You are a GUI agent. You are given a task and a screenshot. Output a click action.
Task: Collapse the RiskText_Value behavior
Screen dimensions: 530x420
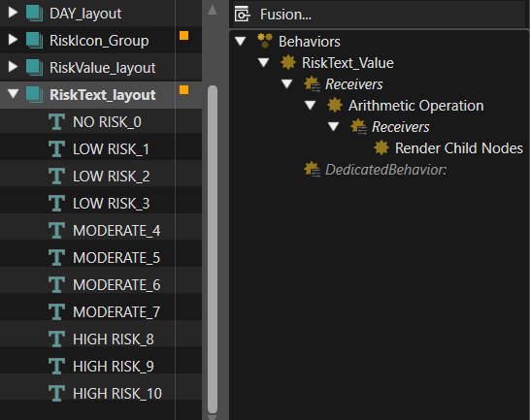[263, 62]
